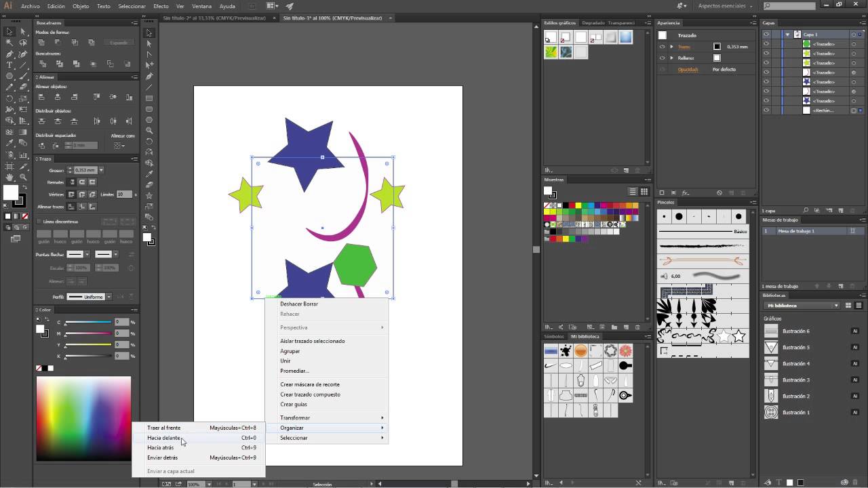This screenshot has width=868, height=488.
Task: Pick the Artboard tool
Action: point(9,166)
